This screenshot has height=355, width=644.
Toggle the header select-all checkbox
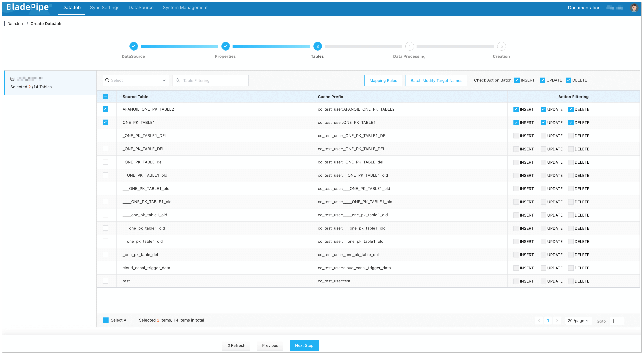click(105, 97)
